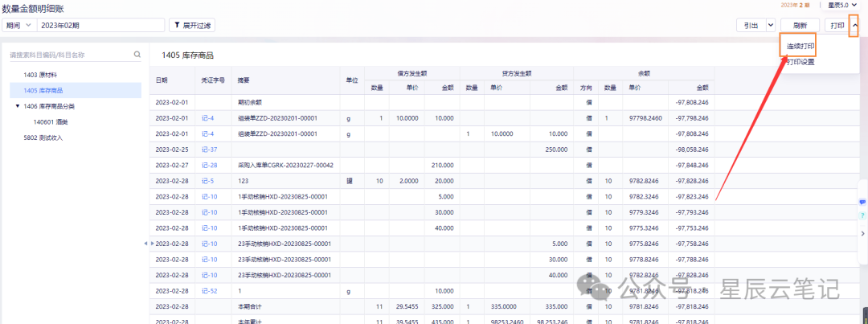Click the 方向 column header
Screen dimensions: 868x324
[x=586, y=88]
